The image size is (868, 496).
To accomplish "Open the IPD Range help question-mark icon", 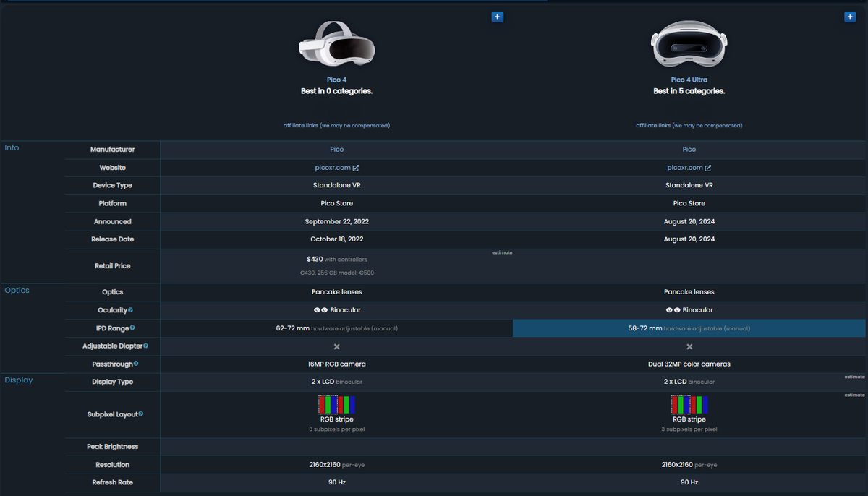I will (131, 328).
